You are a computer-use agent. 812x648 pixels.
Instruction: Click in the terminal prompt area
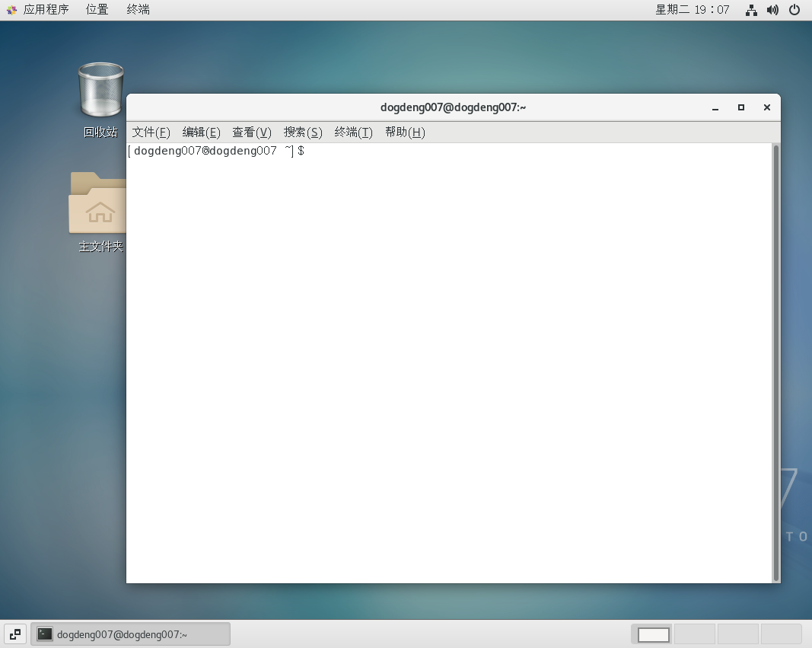[x=450, y=362]
